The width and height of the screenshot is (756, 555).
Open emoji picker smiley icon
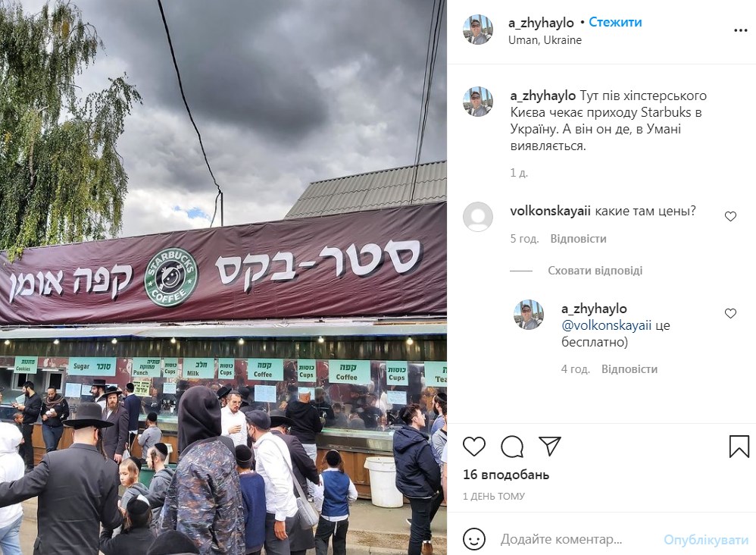pyautogui.click(x=474, y=539)
